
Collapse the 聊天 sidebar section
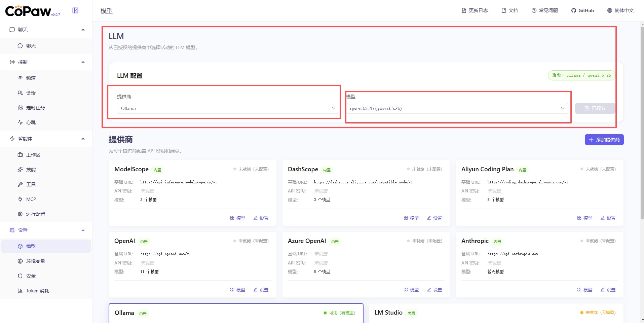click(83, 30)
